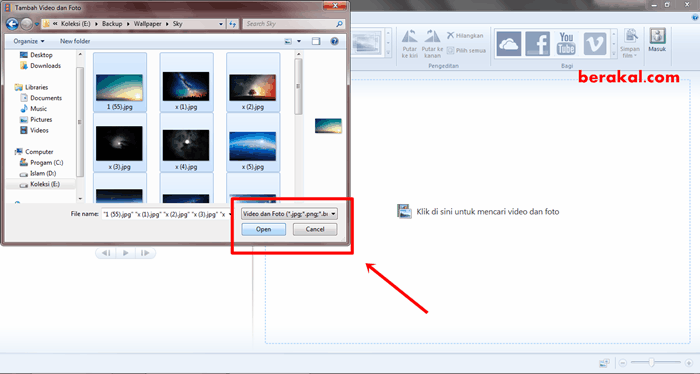Screen dimensions: 700x374
Task: Click Backup in the address breadcrumb
Action: pos(112,24)
